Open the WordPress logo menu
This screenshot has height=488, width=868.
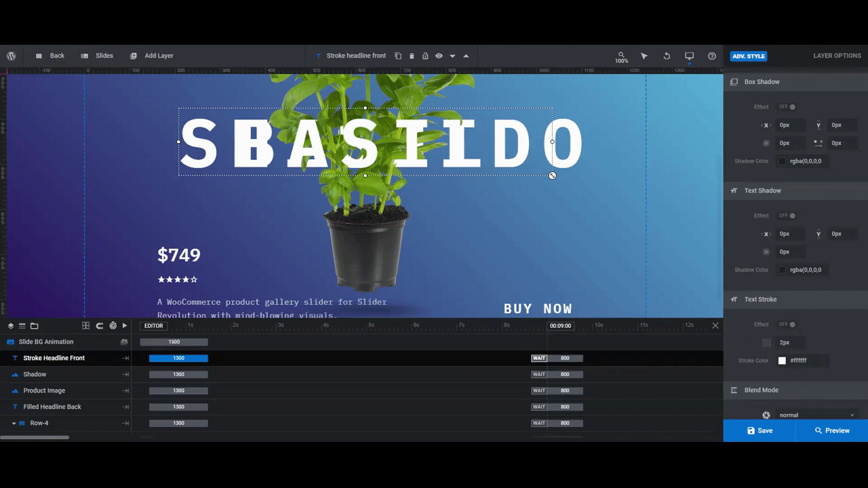pyautogui.click(x=12, y=56)
